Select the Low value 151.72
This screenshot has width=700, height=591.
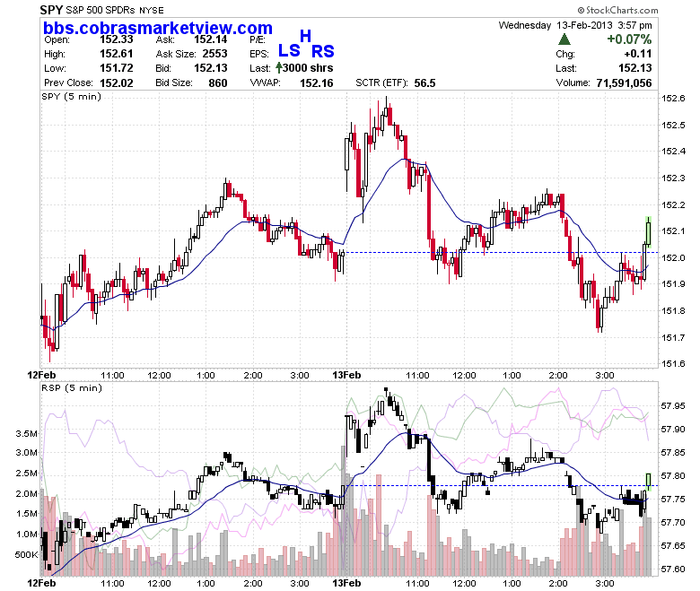116,68
